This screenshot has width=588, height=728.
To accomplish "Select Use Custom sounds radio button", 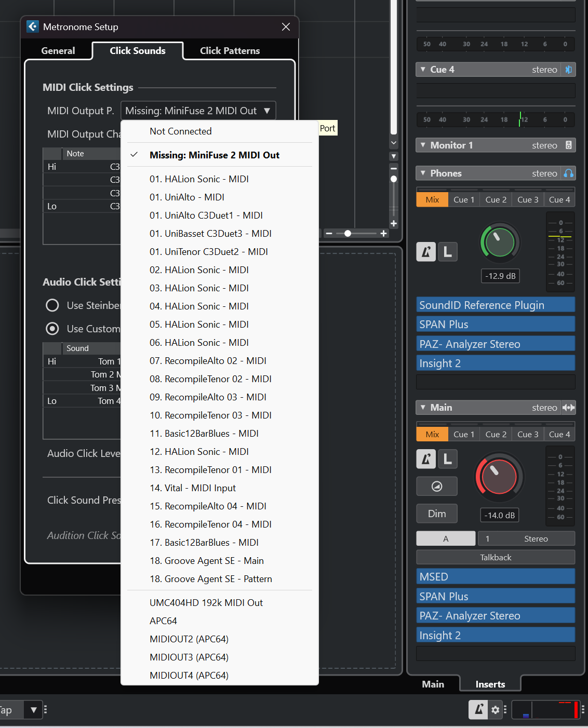I will tap(52, 329).
